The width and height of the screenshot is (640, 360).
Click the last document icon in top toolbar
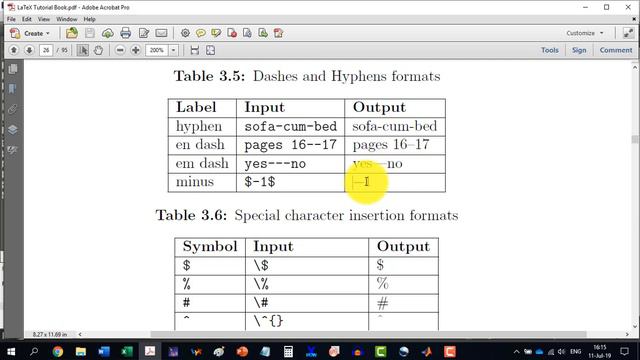point(278,33)
